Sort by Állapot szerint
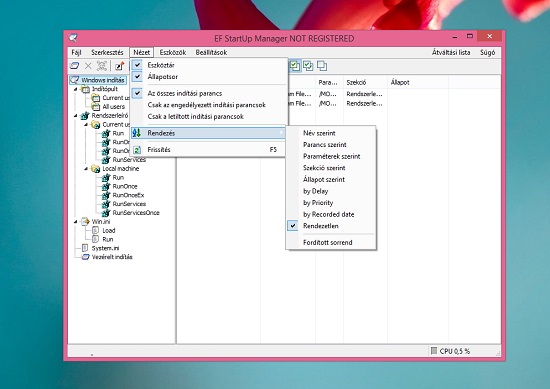Image resolution: width=550 pixels, height=389 pixels. click(x=331, y=179)
